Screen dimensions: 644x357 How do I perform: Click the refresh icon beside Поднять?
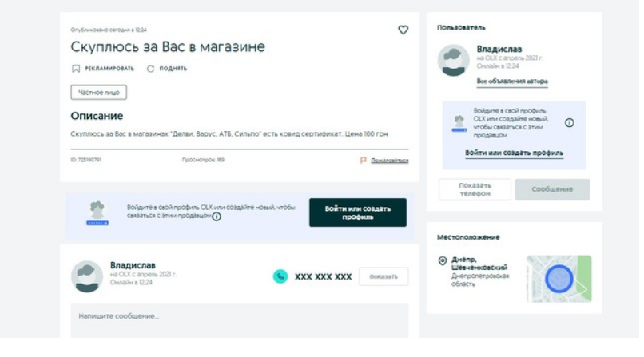(x=150, y=69)
